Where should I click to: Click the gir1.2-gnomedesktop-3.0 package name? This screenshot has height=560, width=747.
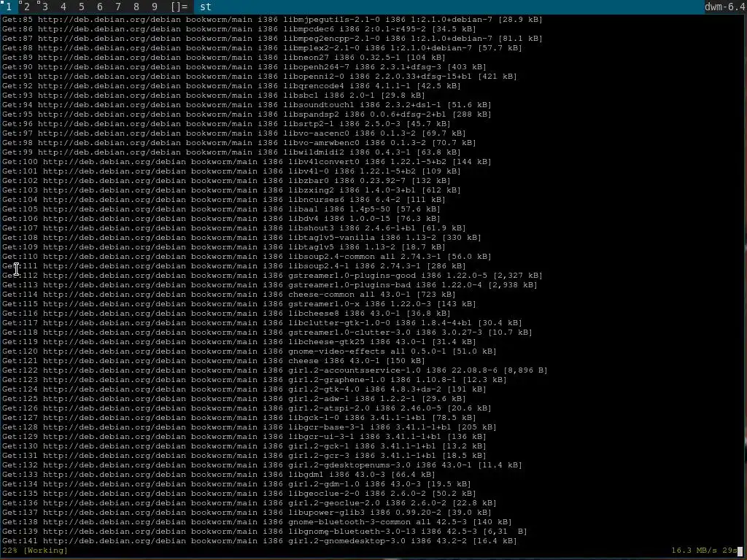click(x=347, y=541)
